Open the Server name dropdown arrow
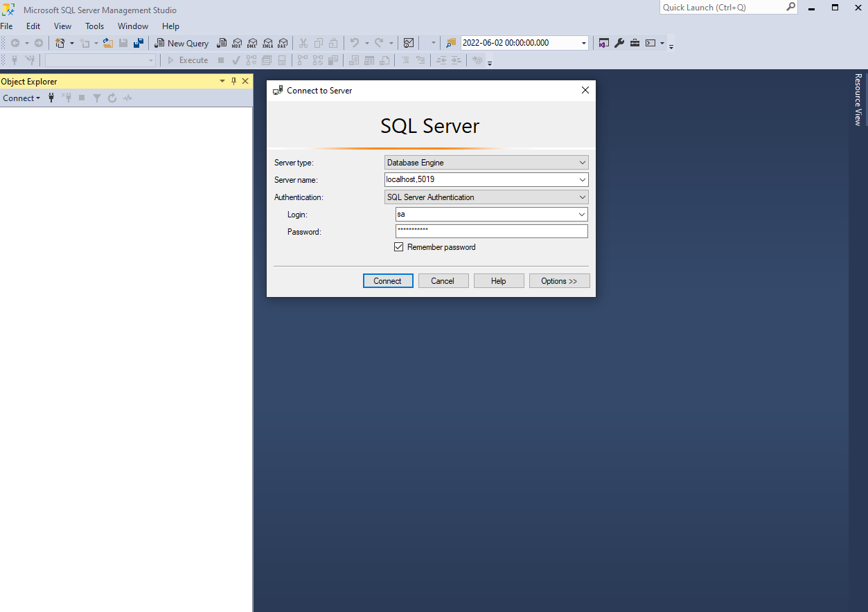 (582, 180)
